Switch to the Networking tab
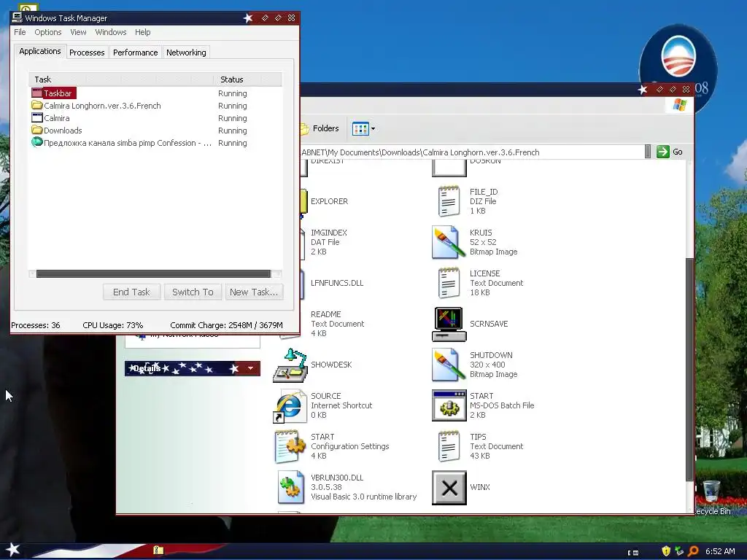This screenshot has height=560, width=747. coord(186,52)
